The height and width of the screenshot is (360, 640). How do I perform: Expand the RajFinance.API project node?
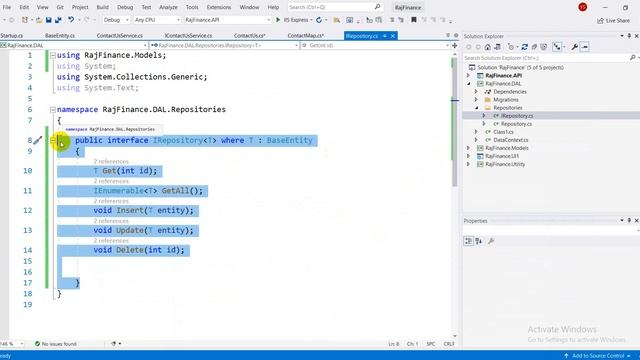coord(469,76)
